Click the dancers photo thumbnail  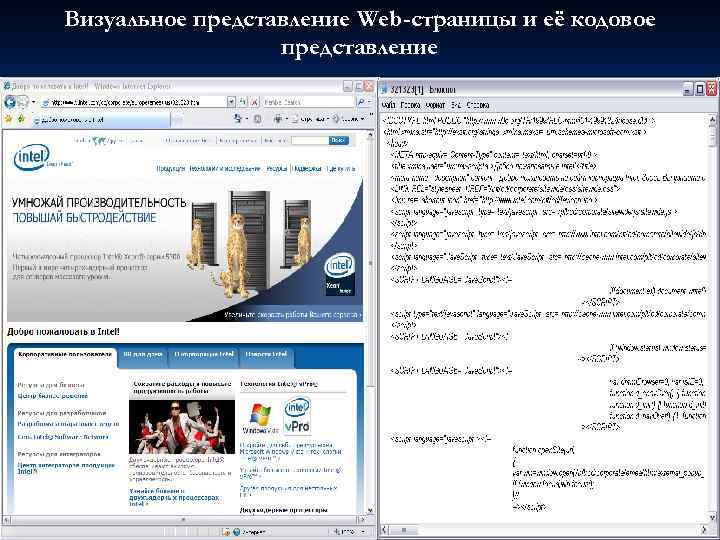tap(182, 427)
